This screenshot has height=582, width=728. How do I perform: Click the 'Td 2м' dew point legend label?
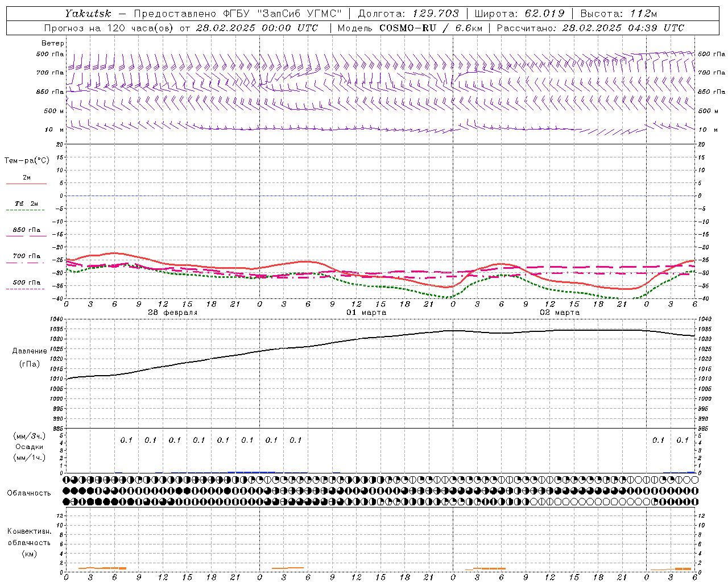tap(26, 203)
